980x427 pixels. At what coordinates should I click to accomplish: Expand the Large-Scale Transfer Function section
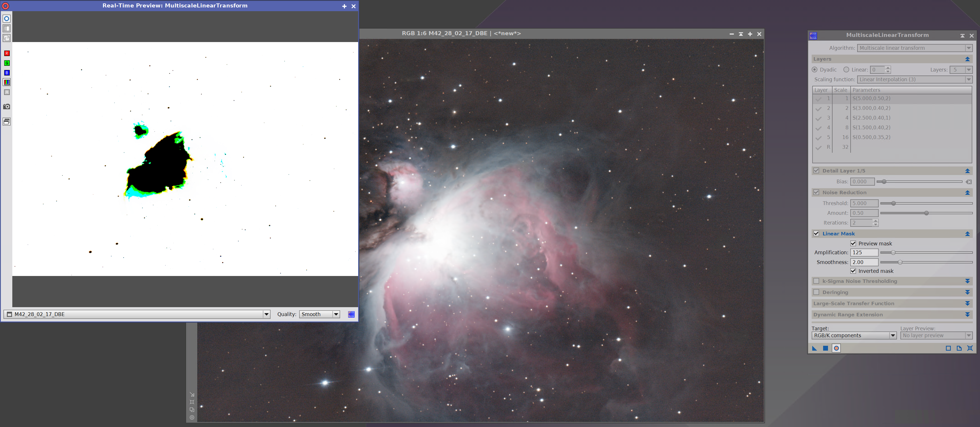(967, 303)
